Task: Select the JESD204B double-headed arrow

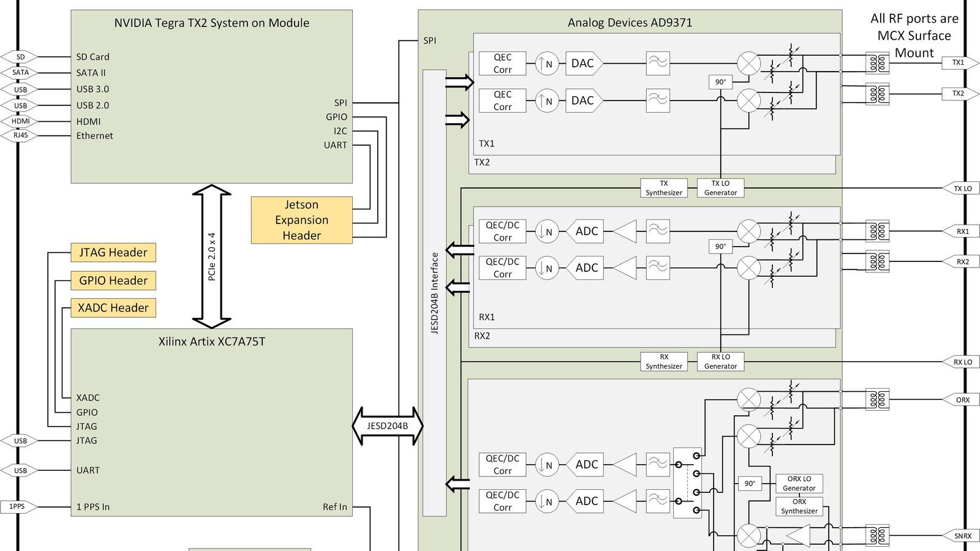Action: (x=387, y=425)
